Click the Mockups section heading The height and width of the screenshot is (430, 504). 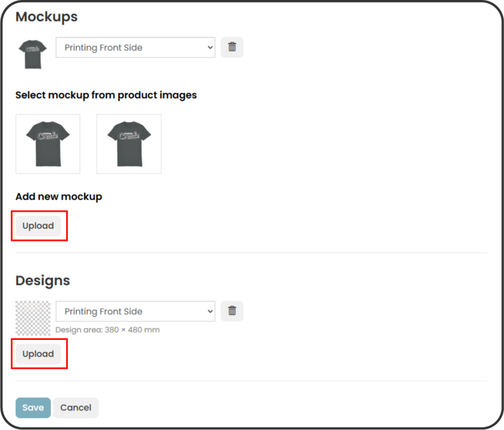(x=46, y=17)
